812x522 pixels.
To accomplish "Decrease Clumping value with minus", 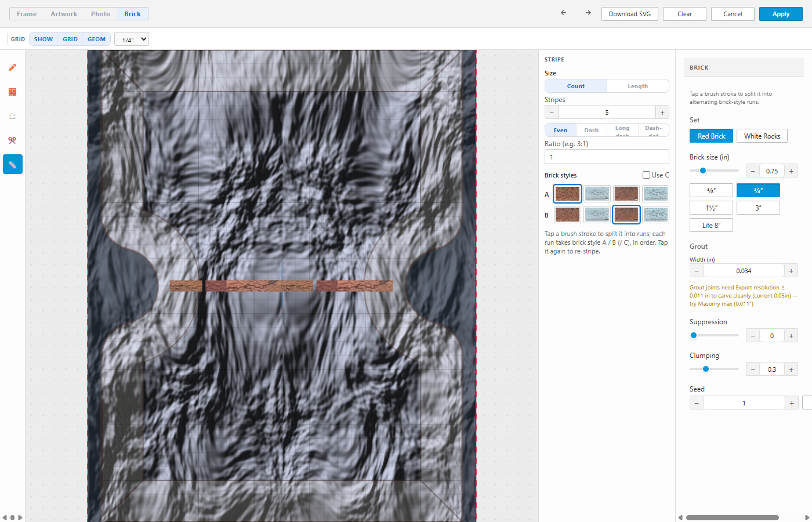I will pos(753,369).
